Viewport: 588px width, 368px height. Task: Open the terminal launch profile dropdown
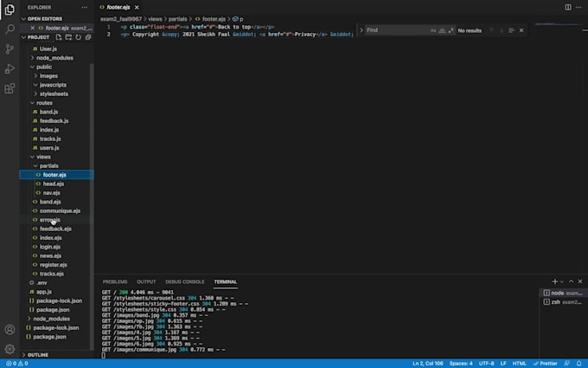click(562, 281)
